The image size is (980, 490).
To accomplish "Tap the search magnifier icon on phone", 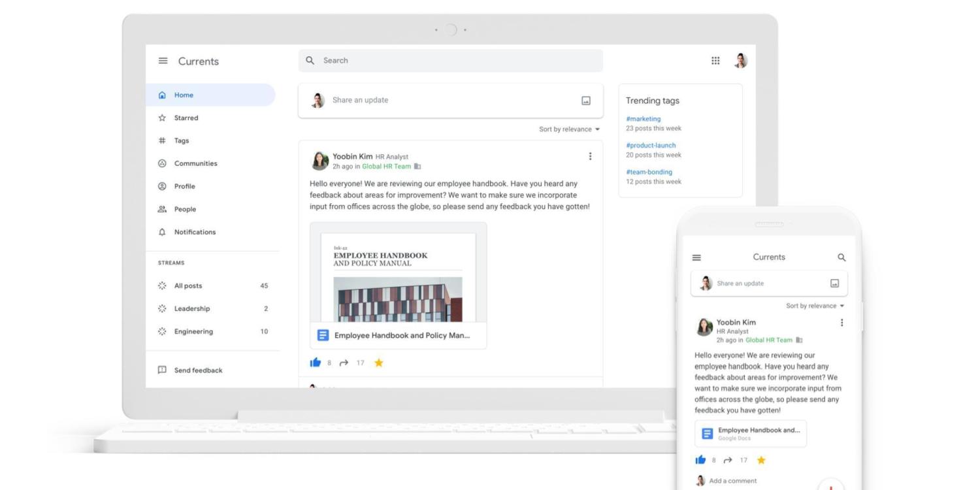I will coord(841,257).
